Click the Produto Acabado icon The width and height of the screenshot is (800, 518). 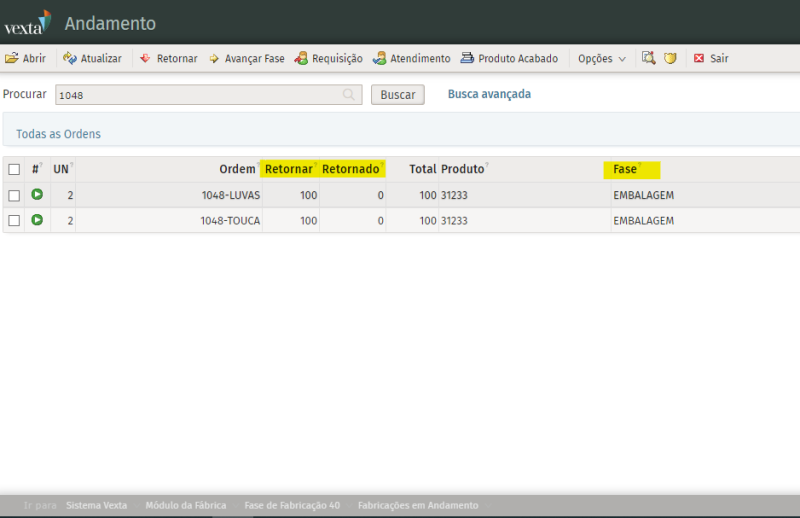tap(467, 59)
